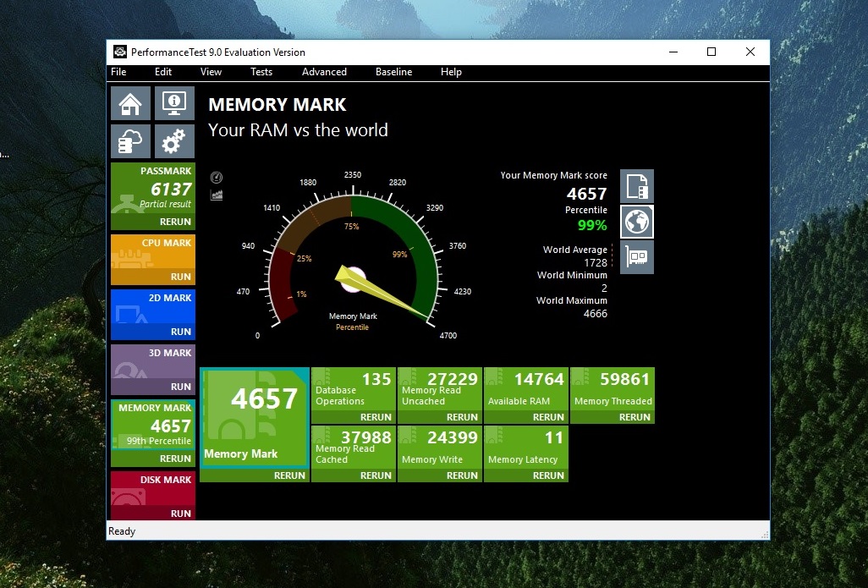Open the settings gears icon
868x588 pixels.
pyautogui.click(x=174, y=141)
